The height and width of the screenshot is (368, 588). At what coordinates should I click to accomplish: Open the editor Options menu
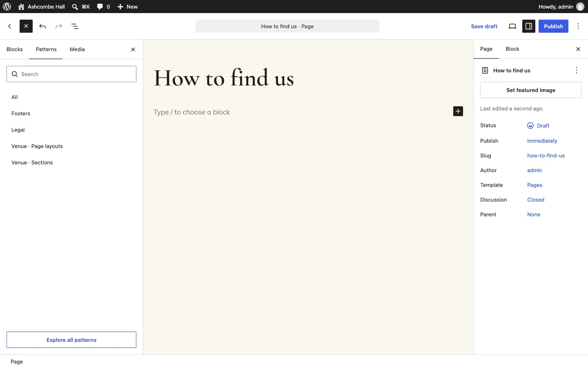(579, 26)
